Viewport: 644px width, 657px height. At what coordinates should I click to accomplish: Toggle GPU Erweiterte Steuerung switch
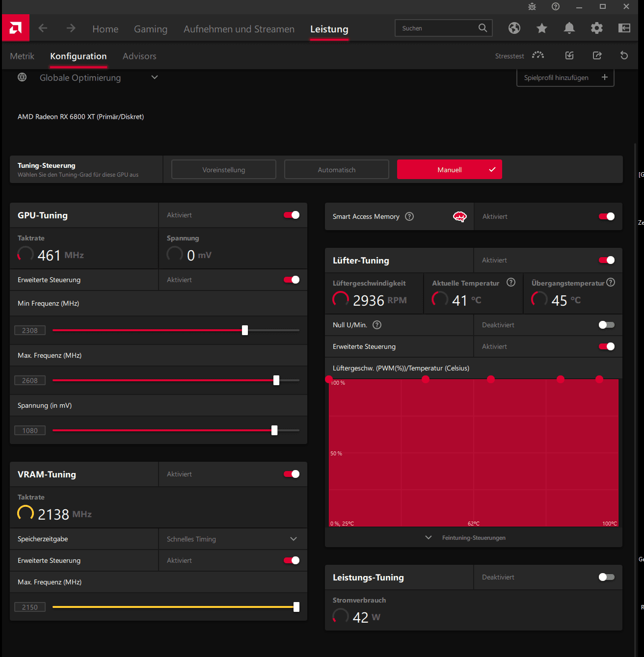292,280
